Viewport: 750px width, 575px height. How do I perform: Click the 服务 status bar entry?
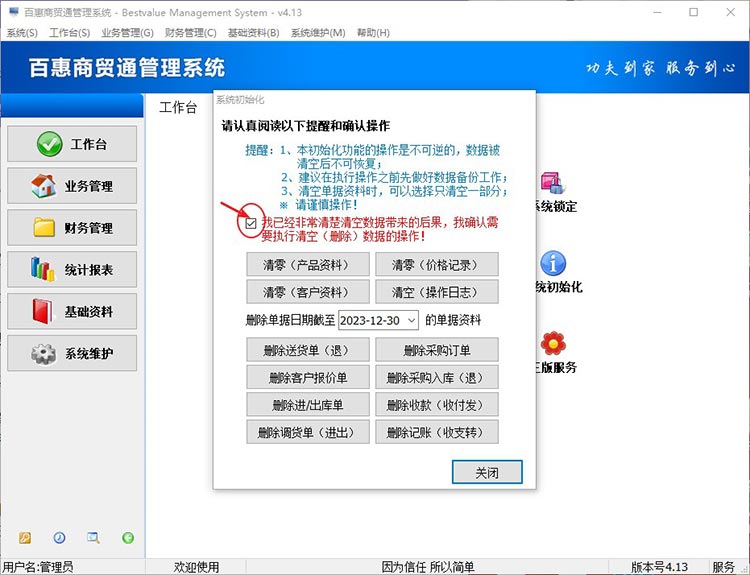(x=723, y=567)
